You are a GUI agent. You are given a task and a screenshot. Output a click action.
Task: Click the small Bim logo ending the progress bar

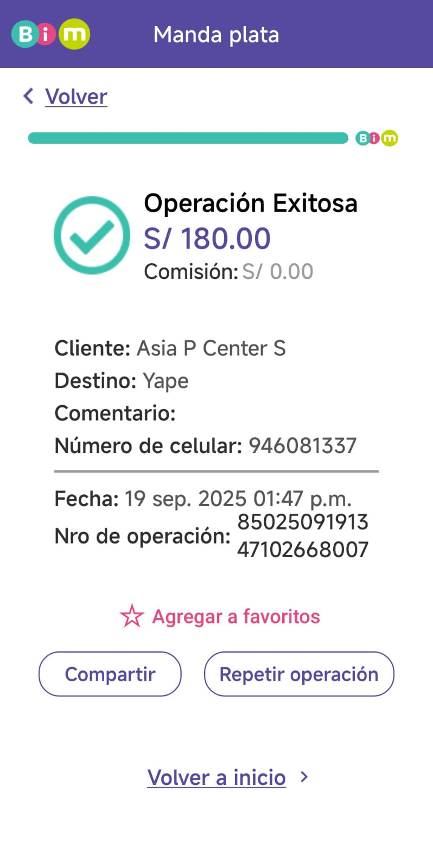click(377, 138)
